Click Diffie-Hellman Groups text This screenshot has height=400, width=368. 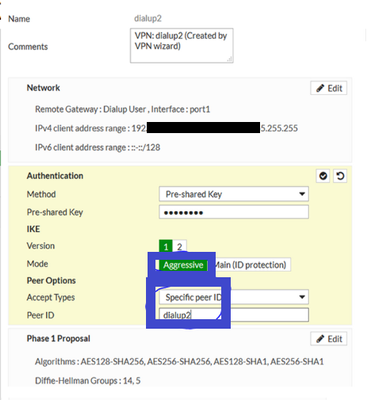[88, 381]
